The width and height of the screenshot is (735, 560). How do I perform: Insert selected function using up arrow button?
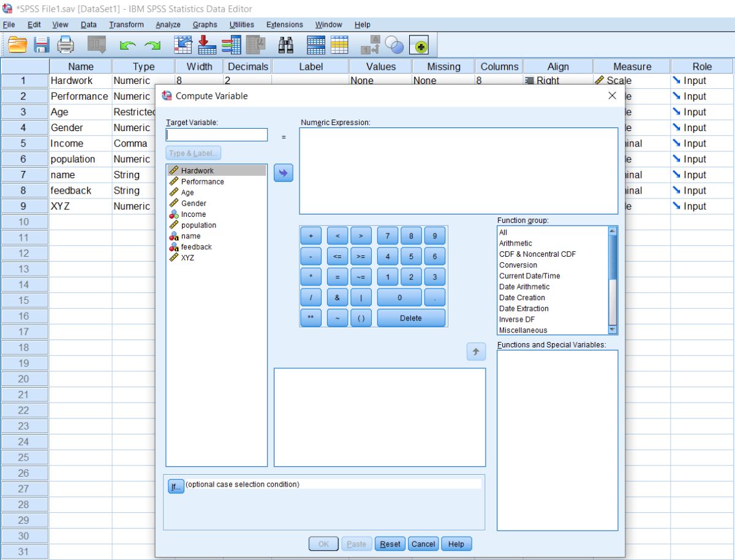(476, 351)
